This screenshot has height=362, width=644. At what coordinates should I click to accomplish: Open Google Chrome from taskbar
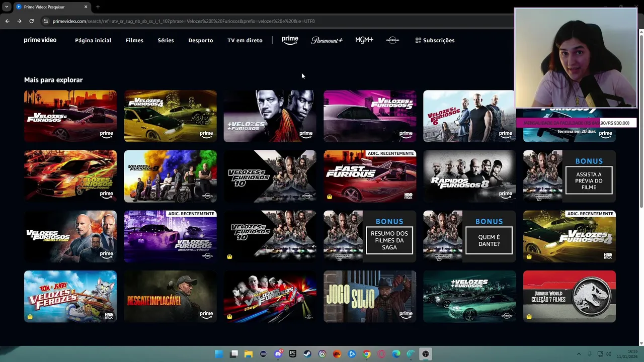point(367,354)
